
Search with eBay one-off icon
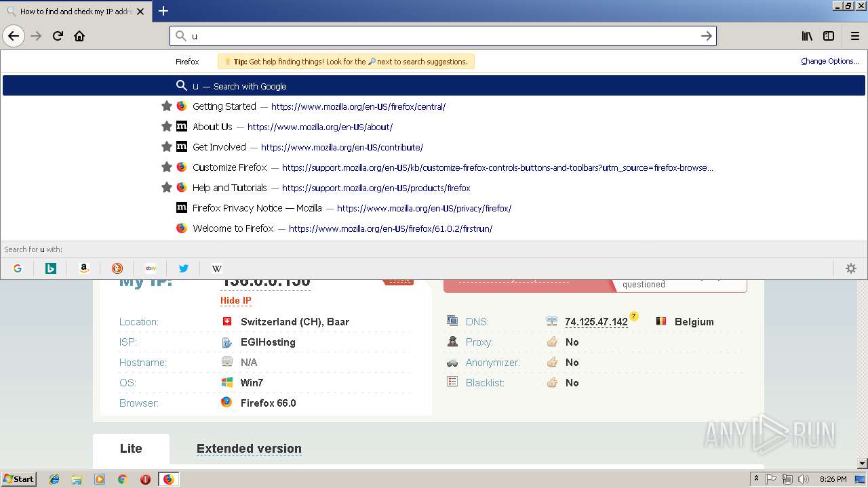pos(151,268)
